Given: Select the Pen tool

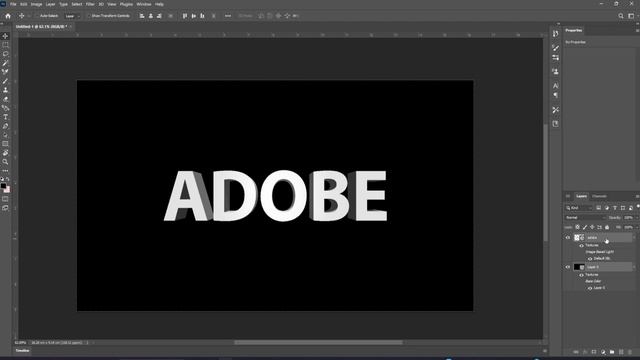Looking at the screenshot, I should click(x=5, y=126).
